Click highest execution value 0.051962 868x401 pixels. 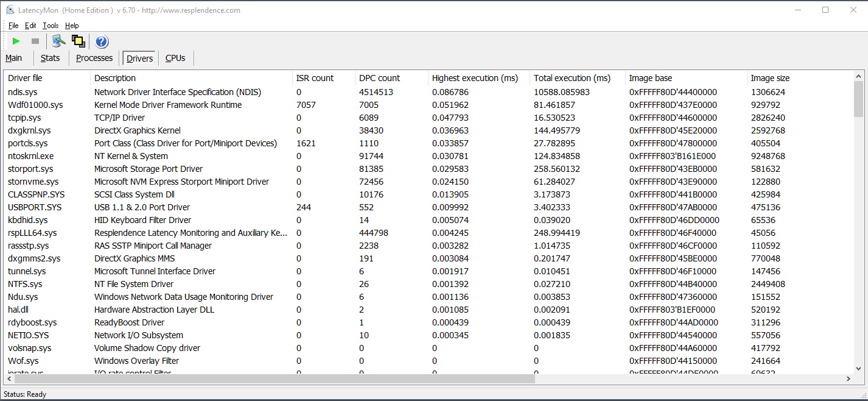[450, 105]
